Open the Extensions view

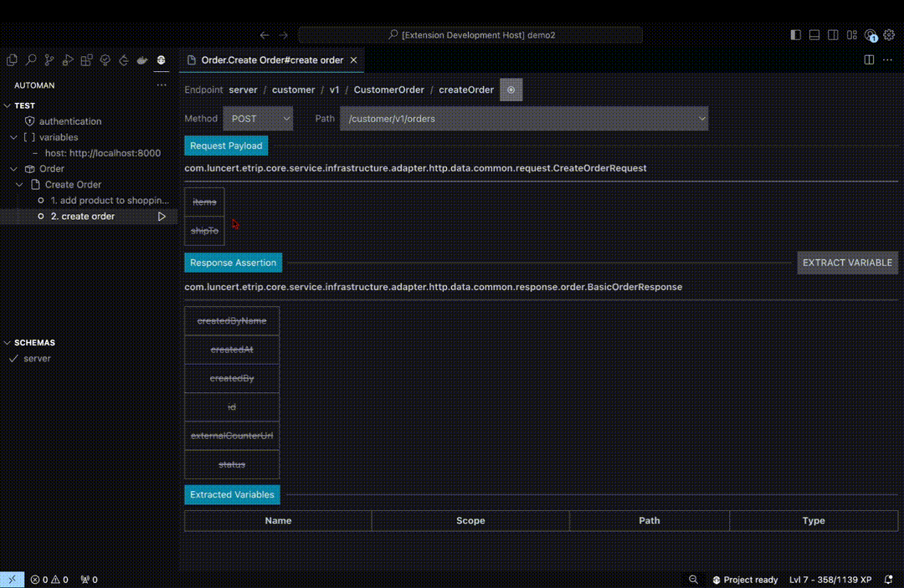(x=85, y=60)
